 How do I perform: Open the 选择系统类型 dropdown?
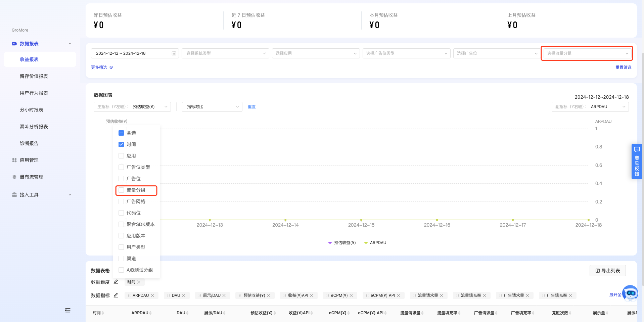[225, 53]
